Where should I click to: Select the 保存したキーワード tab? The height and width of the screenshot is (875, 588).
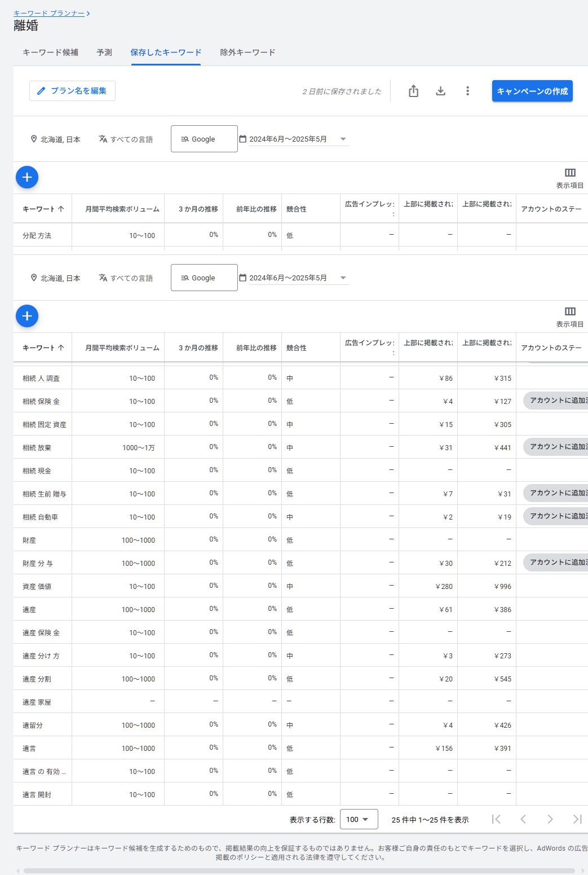(166, 52)
